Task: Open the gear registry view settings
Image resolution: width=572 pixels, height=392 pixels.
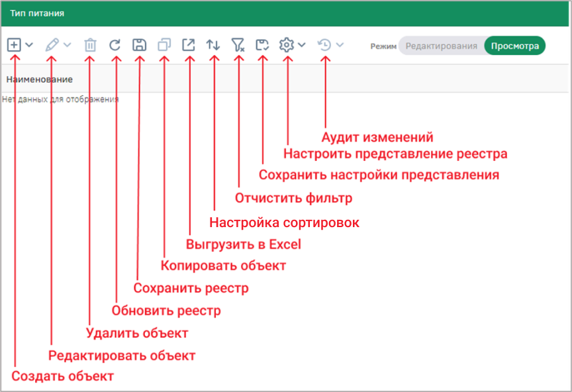Action: (x=287, y=45)
